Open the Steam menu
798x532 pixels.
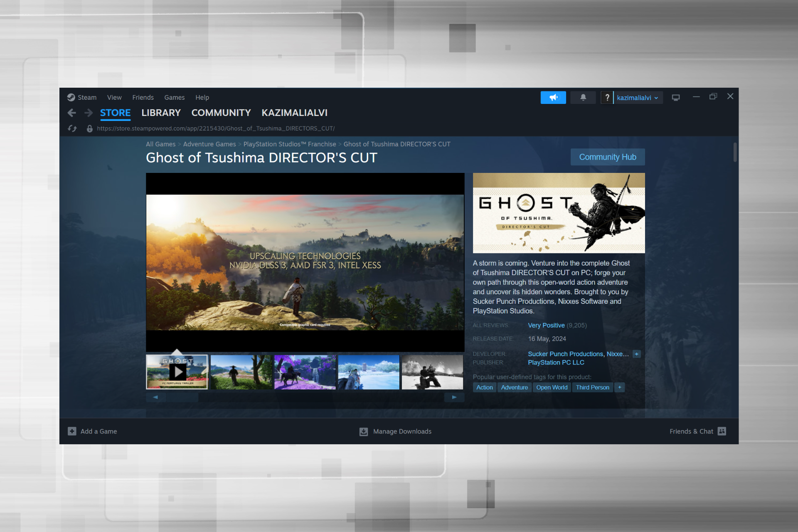point(87,97)
